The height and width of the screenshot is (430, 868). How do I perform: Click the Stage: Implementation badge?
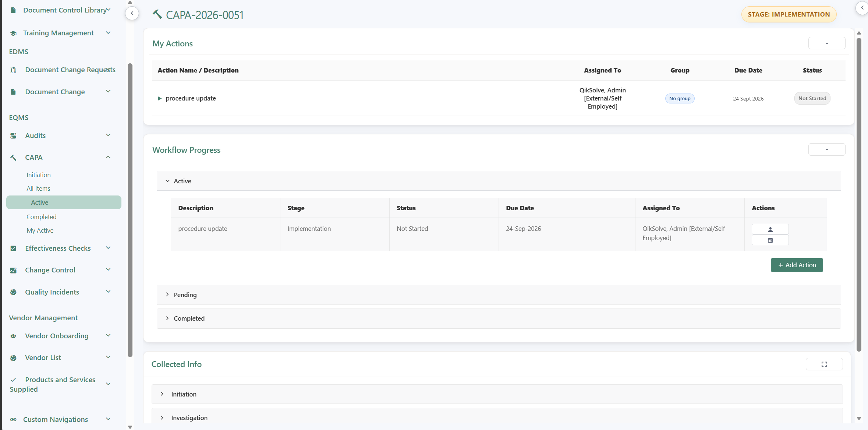click(789, 14)
